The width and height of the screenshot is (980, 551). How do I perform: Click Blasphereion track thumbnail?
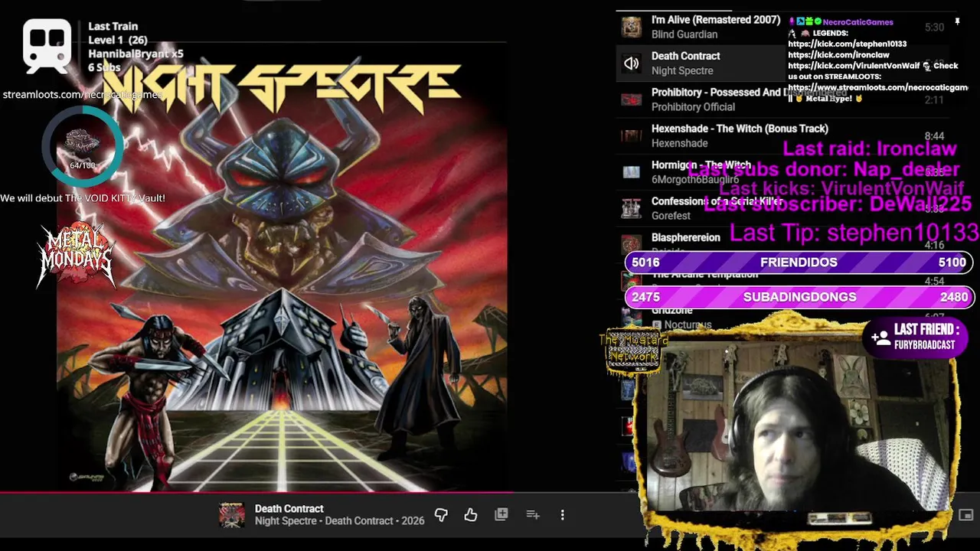631,243
